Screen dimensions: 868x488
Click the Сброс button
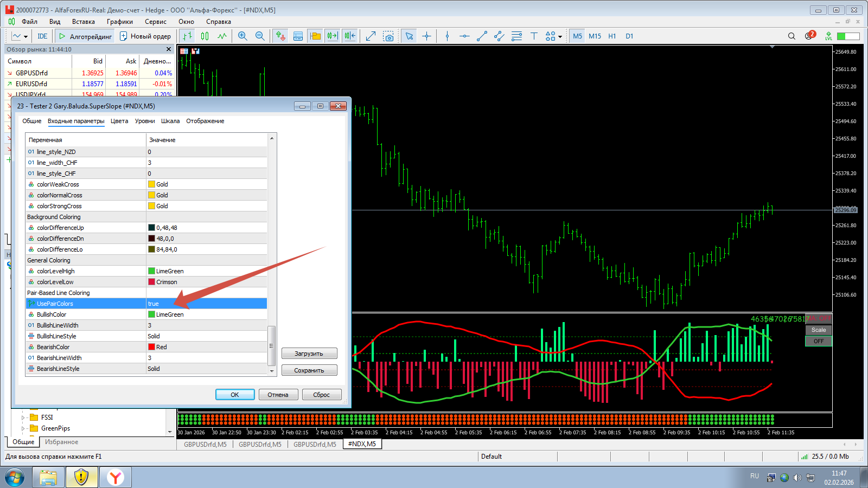(x=322, y=395)
